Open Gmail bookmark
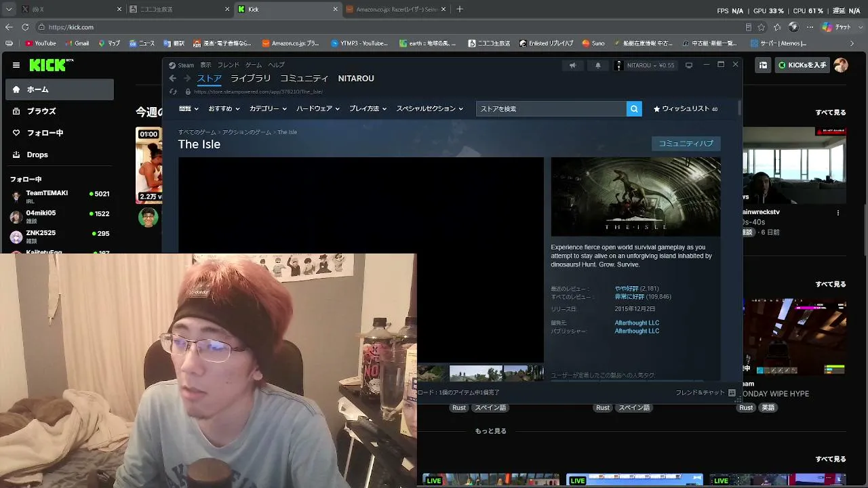Screen dimensions: 868x488 pyautogui.click(x=77, y=43)
